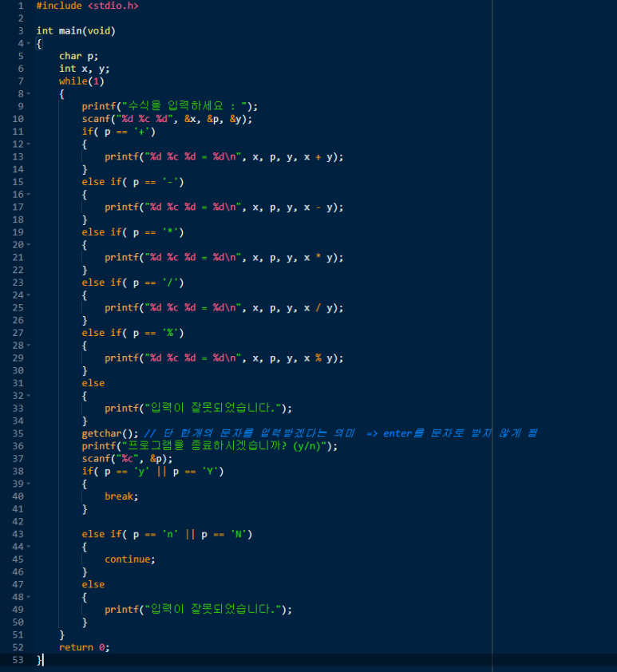Fold the final else block at line 48
This screenshot has width=617, height=672.
click(28, 597)
